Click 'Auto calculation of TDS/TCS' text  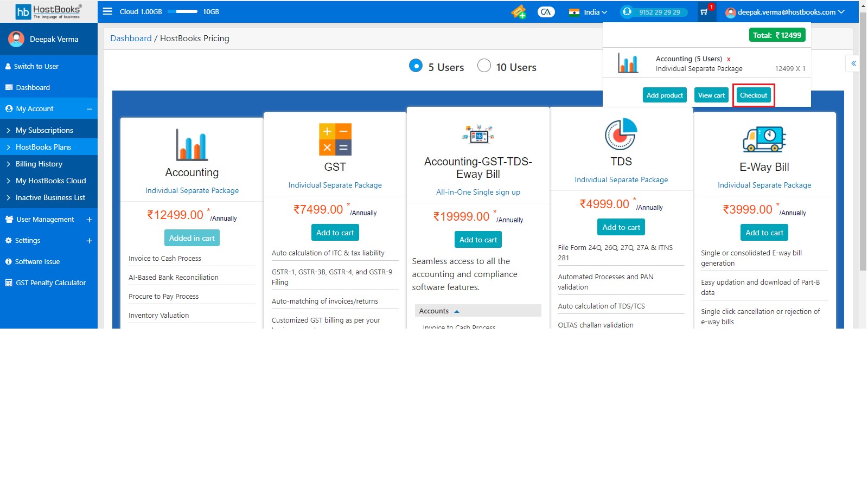601,306
